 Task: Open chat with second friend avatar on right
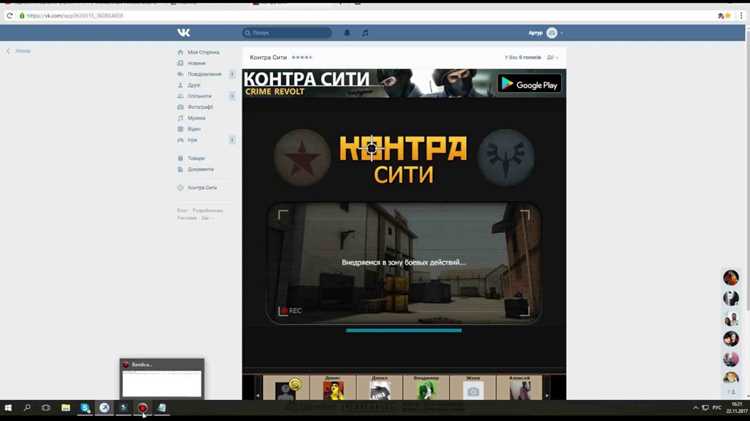pos(731,298)
